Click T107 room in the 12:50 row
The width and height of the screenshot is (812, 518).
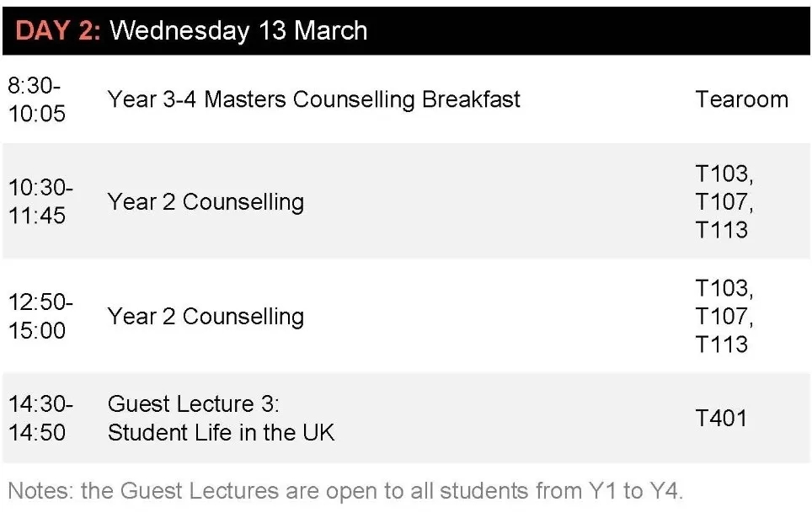click(x=724, y=317)
